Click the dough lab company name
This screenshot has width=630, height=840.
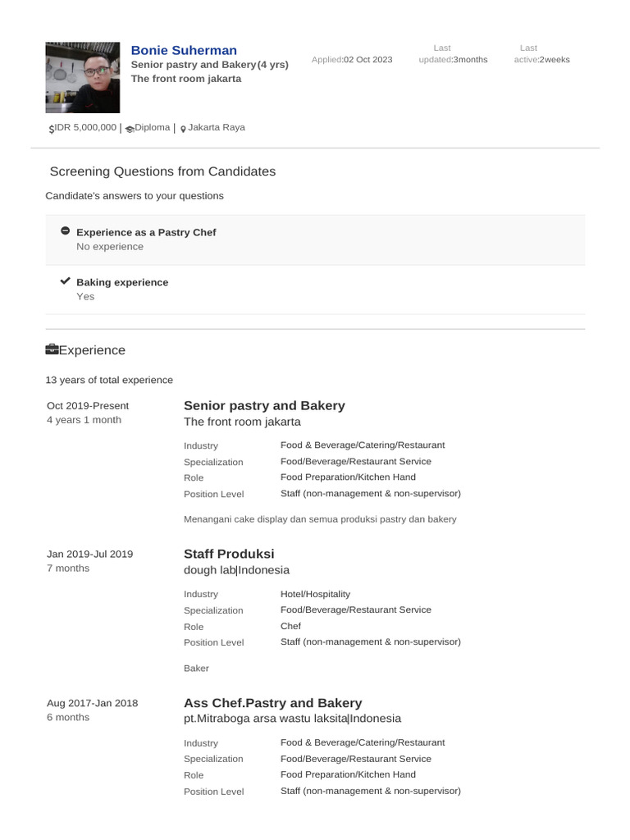(209, 570)
